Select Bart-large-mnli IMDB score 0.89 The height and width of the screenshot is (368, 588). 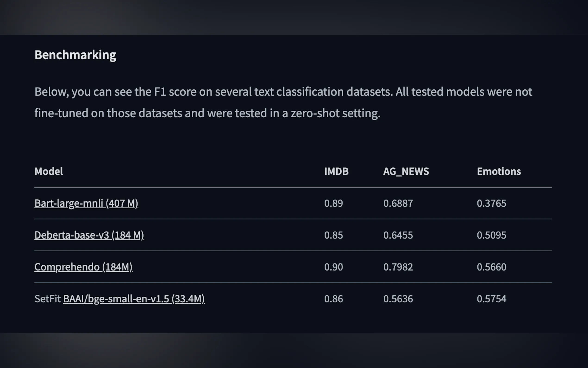334,203
